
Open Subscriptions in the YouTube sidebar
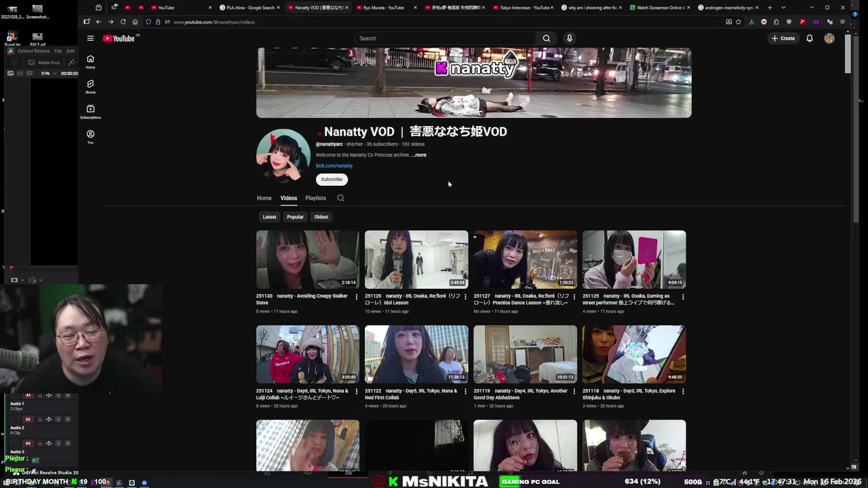90,111
